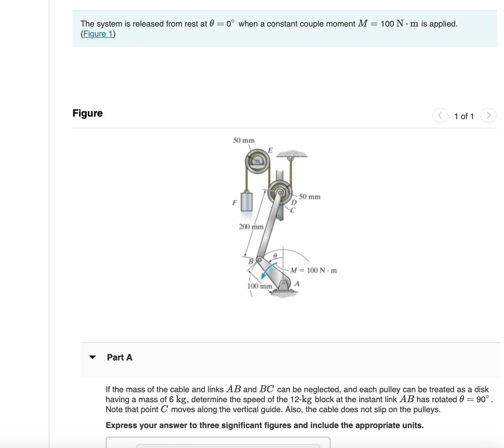Viewport: 504px width, 448px height.
Task: Click the previous figure navigation chevron
Action: (440, 115)
